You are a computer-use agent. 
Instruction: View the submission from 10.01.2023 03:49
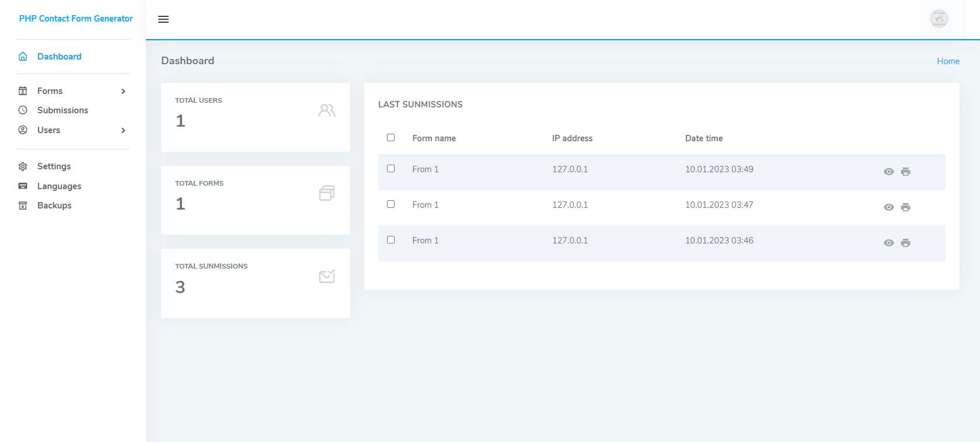click(x=888, y=172)
